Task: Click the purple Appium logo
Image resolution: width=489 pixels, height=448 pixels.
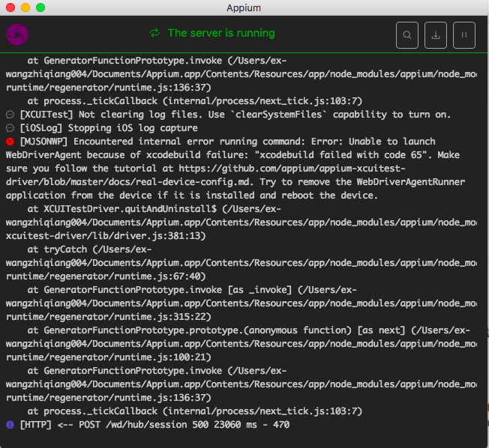Action: tap(17, 34)
